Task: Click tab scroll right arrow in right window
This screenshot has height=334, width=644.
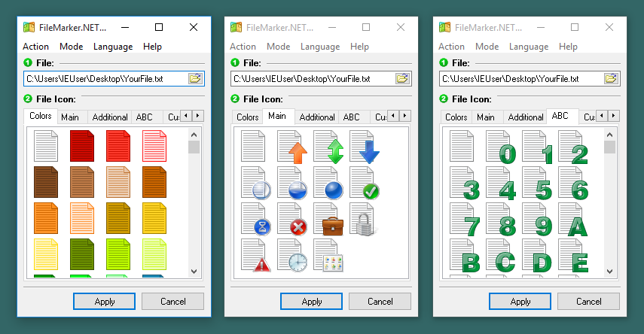Action: click(614, 116)
